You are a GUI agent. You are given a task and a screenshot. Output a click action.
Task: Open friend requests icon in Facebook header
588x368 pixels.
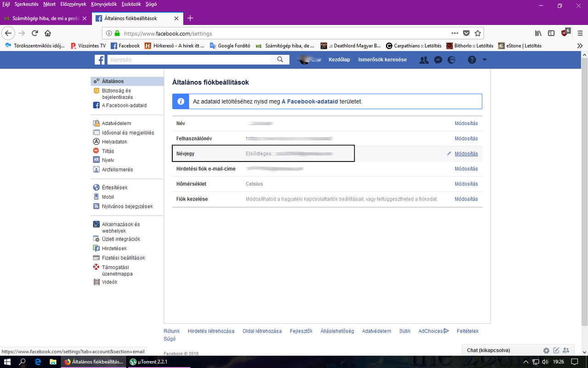424,60
